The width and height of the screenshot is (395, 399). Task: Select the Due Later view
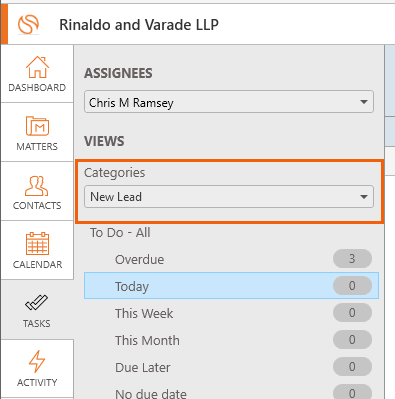[x=231, y=367]
